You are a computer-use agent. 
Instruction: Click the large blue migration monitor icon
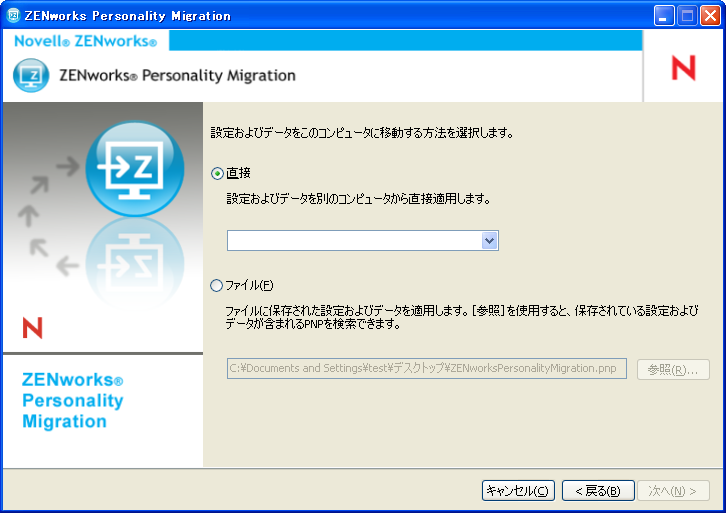(x=135, y=169)
